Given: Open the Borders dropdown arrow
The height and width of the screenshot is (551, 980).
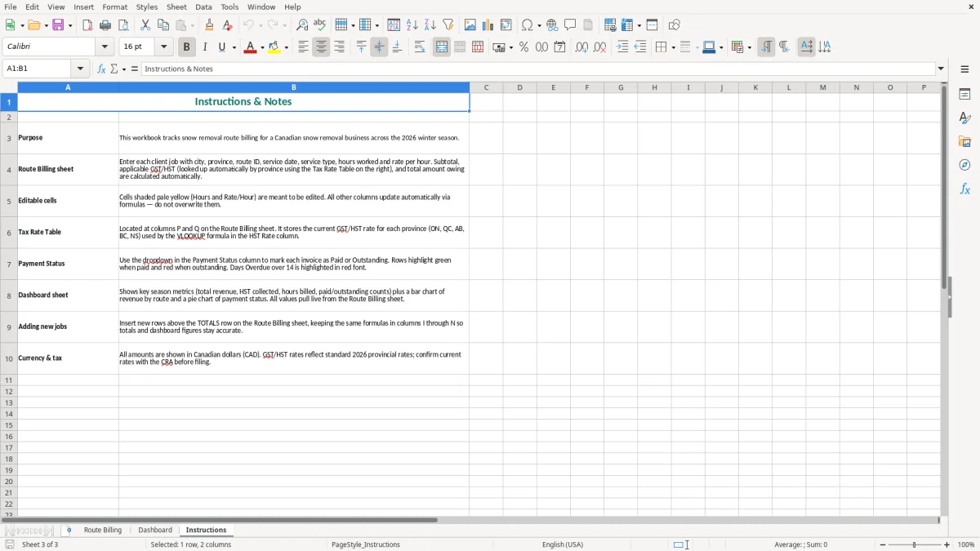Looking at the screenshot, I should pyautogui.click(x=672, y=47).
